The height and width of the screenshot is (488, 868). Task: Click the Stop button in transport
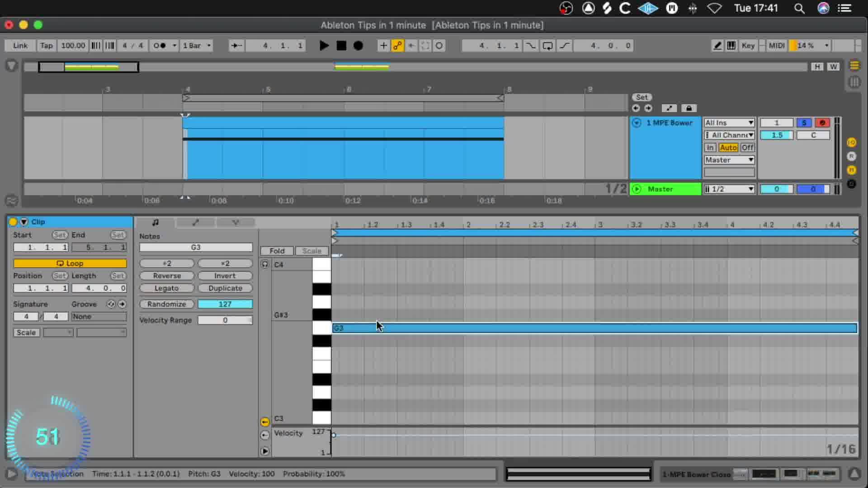tap(341, 46)
